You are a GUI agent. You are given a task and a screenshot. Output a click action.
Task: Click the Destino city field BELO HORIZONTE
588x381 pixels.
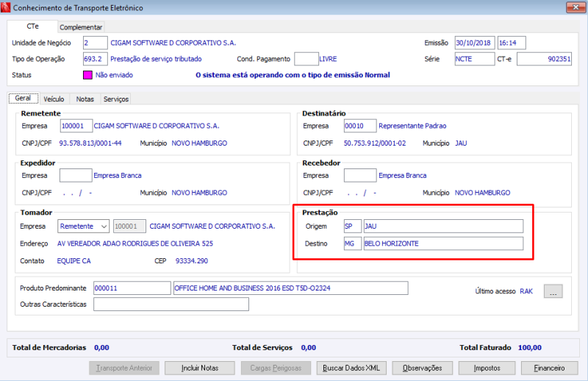443,243
